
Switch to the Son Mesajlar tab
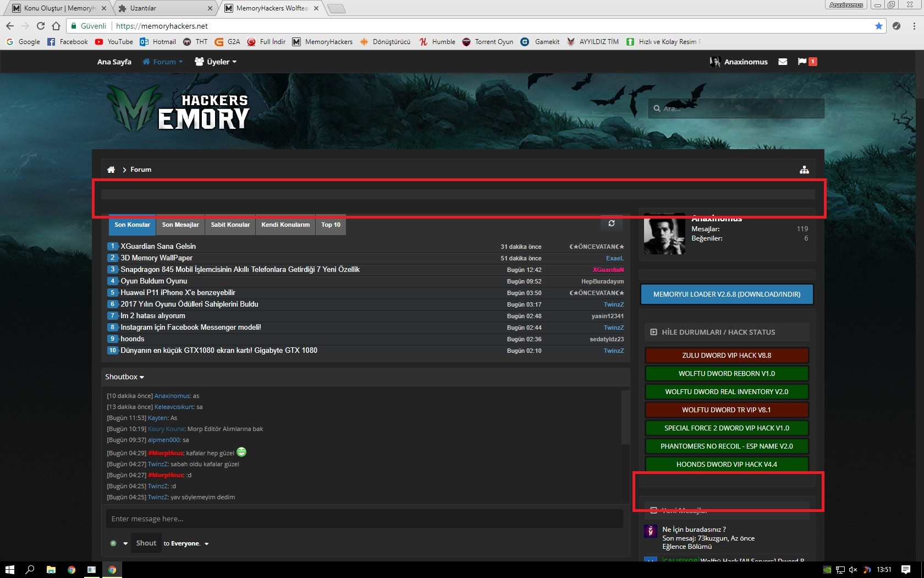tap(180, 225)
